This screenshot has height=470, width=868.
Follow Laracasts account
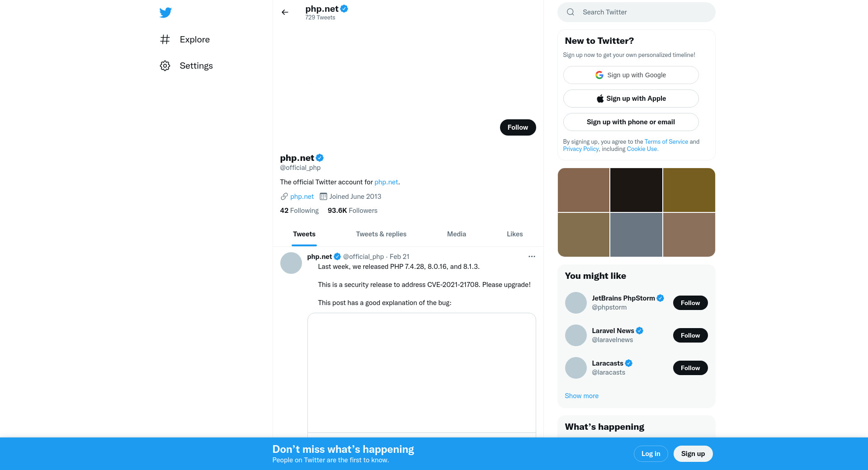690,368
